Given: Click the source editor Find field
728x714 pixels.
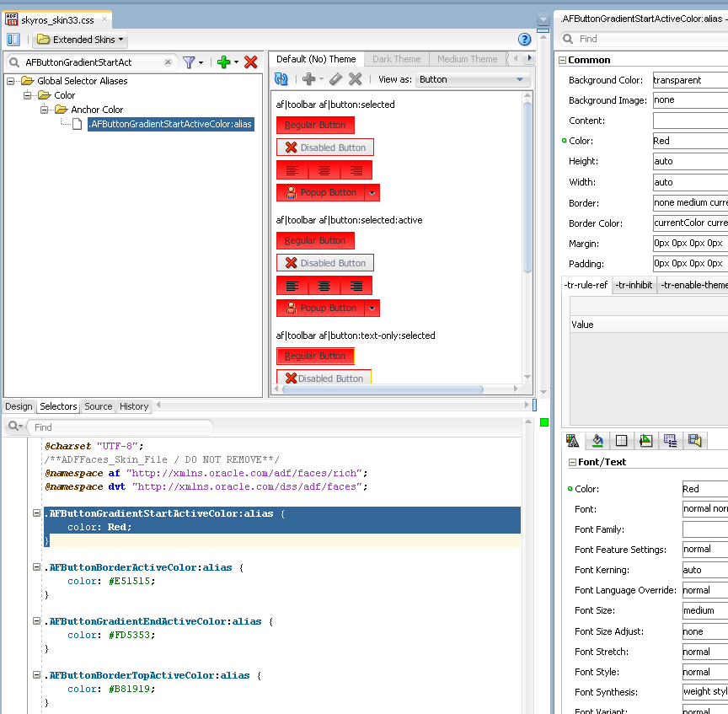Looking at the screenshot, I should [120, 427].
